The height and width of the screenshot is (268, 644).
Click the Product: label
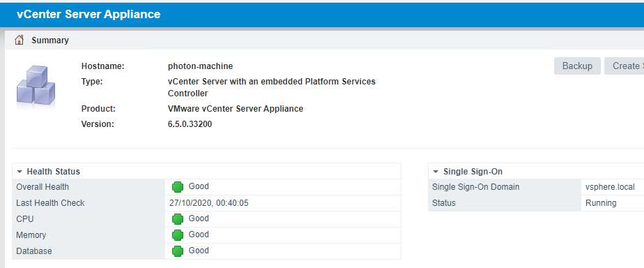[98, 109]
